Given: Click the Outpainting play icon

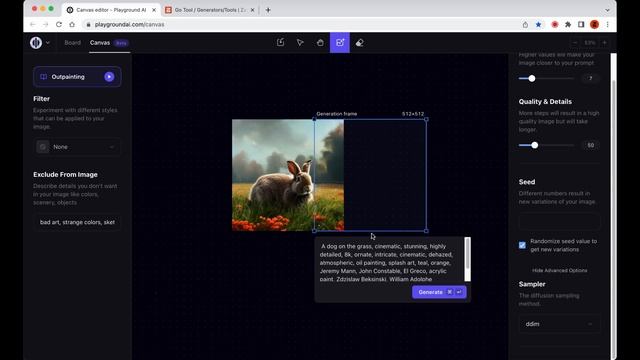Looking at the screenshot, I should click(x=109, y=77).
